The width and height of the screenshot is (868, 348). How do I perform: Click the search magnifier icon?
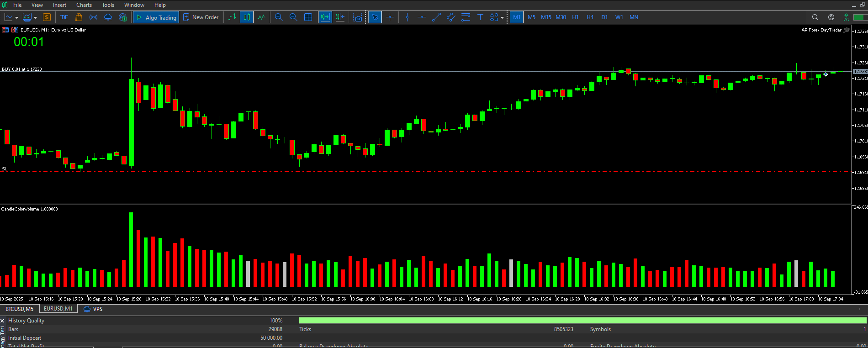point(815,17)
